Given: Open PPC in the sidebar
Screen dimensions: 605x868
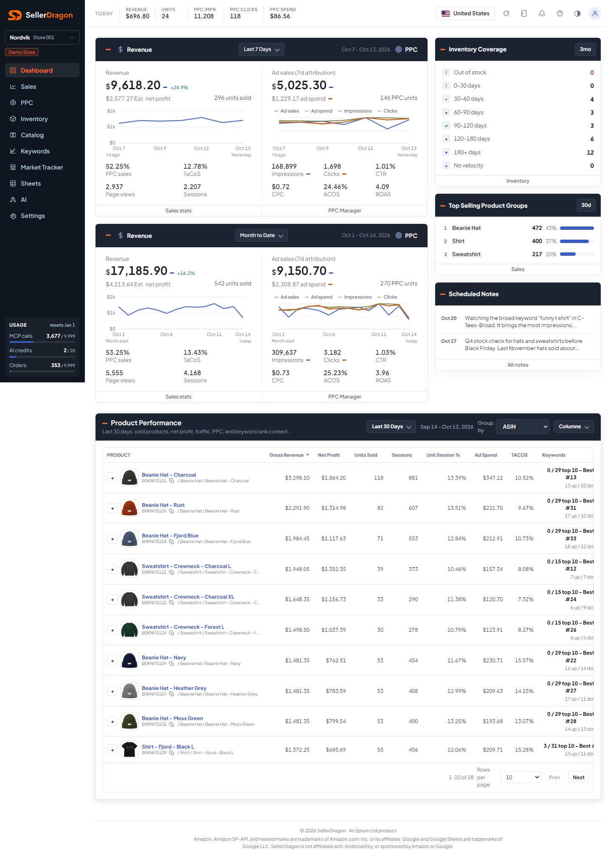Looking at the screenshot, I should [x=42, y=103].
